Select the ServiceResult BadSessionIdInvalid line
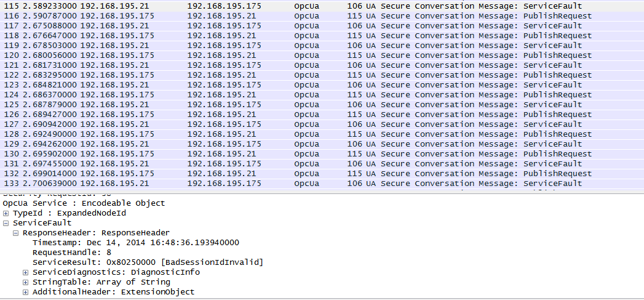Screen dimensions: 644x300 [x=148, y=262]
